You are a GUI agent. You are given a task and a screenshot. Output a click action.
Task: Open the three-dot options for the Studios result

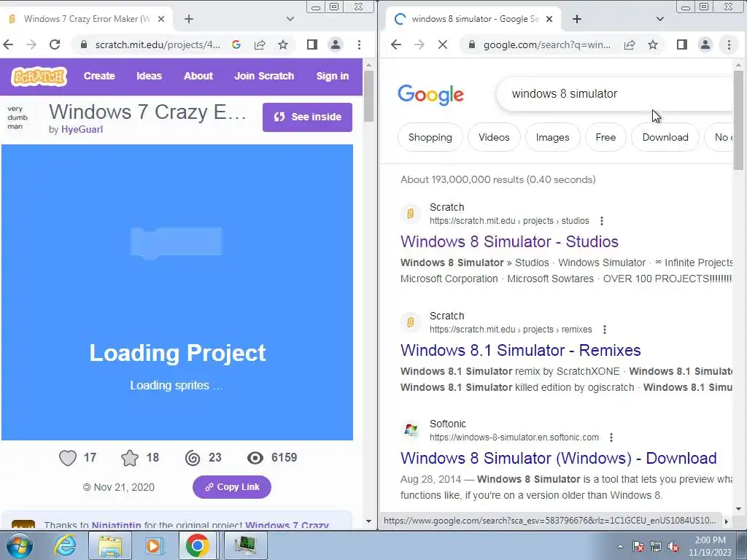(602, 221)
